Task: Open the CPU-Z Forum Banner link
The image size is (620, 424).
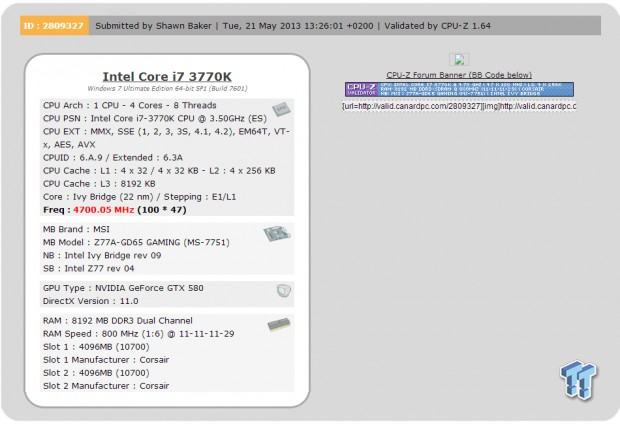Action: 459,75
